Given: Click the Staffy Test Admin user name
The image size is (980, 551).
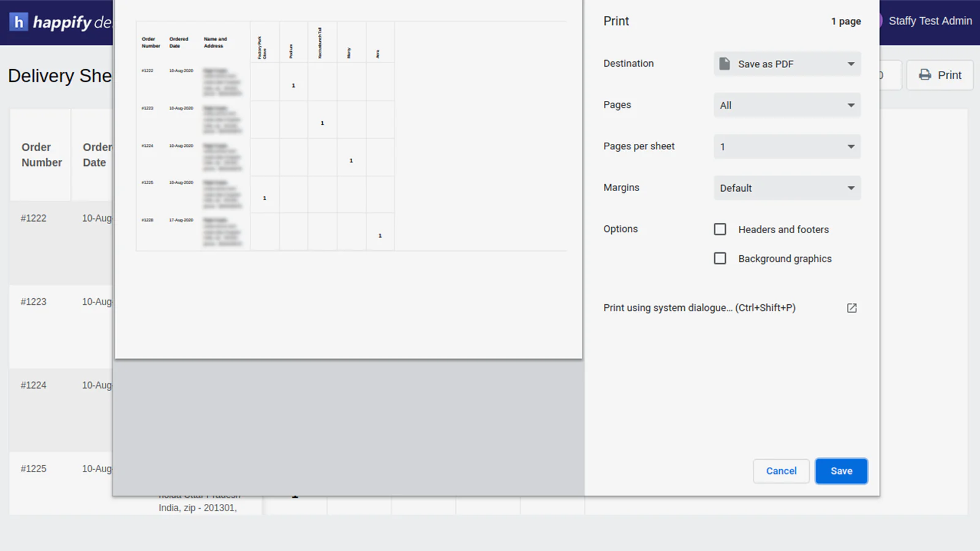Looking at the screenshot, I should click(x=930, y=21).
